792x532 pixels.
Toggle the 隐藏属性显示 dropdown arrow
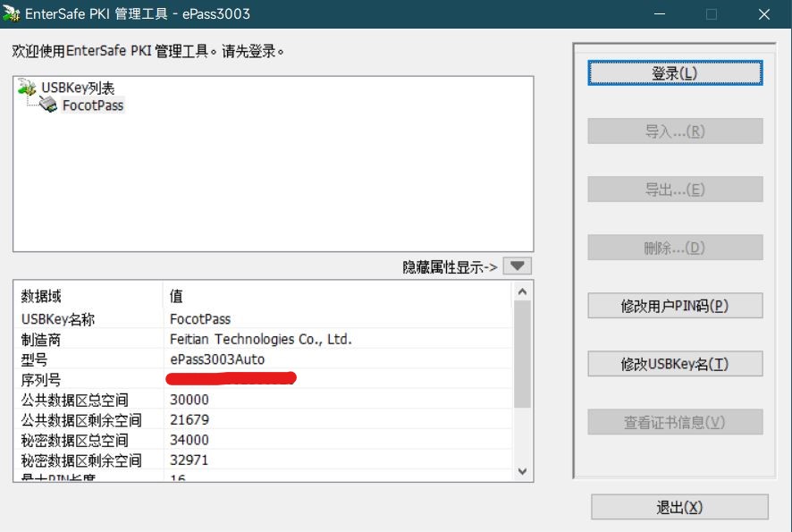[x=517, y=266]
